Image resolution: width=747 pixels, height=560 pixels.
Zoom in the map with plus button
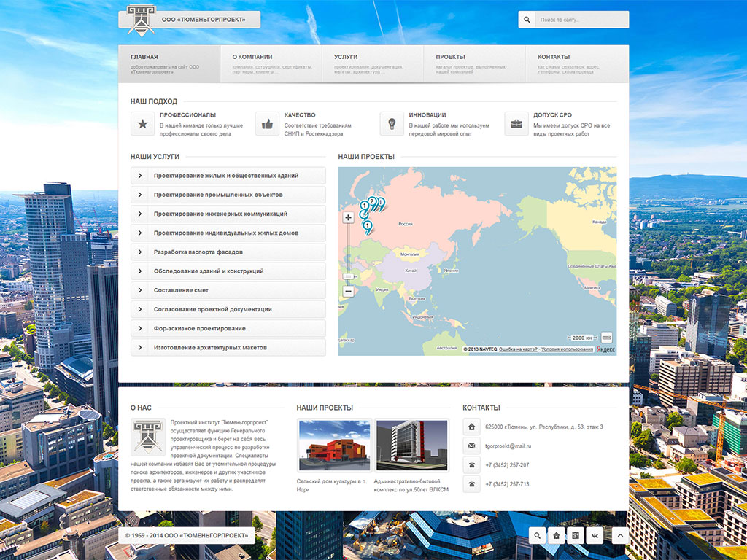click(x=348, y=217)
